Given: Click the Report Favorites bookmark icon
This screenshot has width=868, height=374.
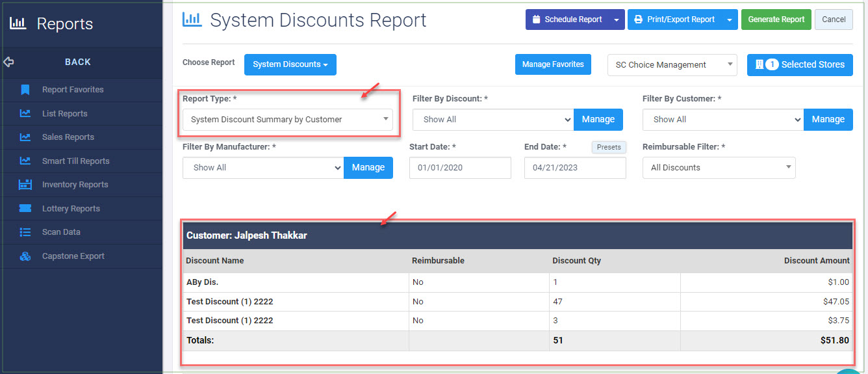Looking at the screenshot, I should [25, 90].
